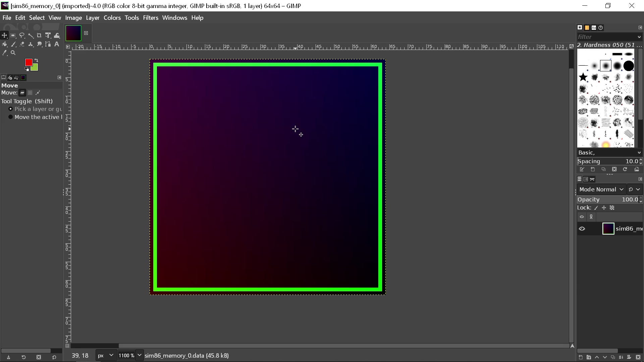This screenshot has height=362, width=644.
Task: Enable Lock pixels on the layer
Action: [597, 208]
